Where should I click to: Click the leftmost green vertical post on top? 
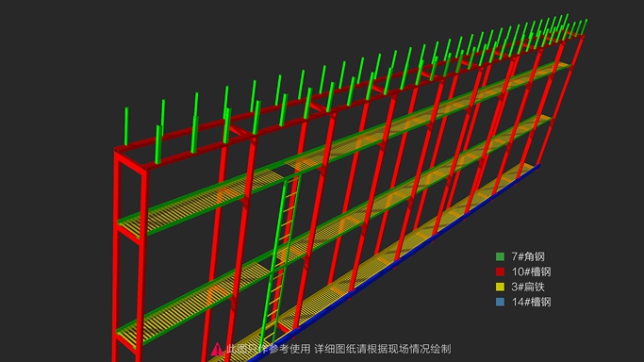tap(126, 126)
